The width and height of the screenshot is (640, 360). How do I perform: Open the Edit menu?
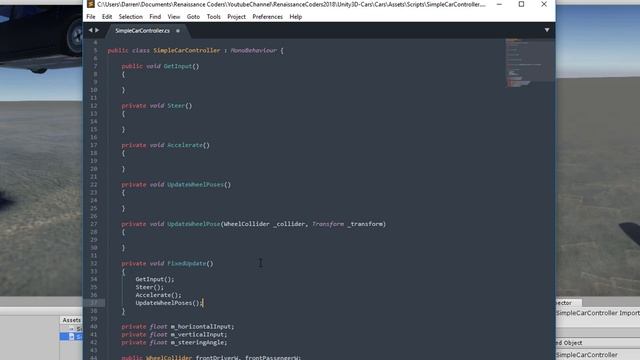coord(107,17)
